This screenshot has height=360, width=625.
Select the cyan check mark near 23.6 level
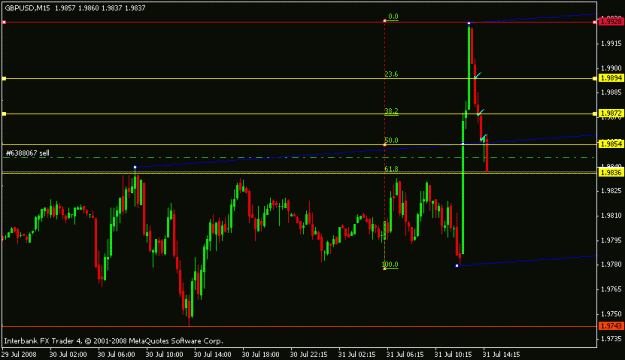coord(478,75)
